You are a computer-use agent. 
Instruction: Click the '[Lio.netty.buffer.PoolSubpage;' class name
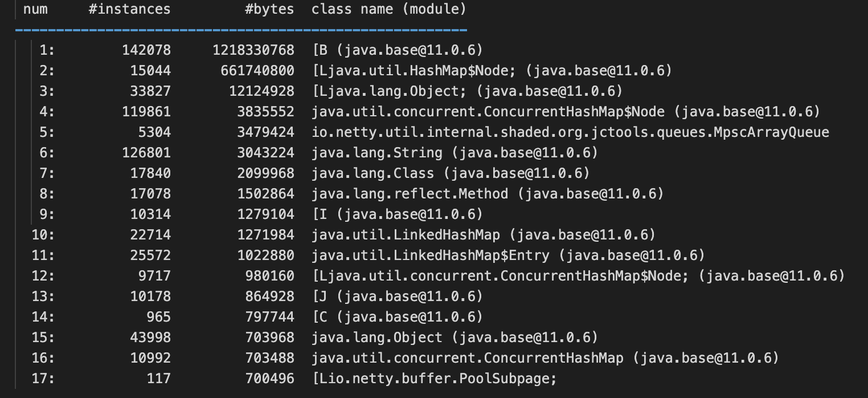[434, 379]
